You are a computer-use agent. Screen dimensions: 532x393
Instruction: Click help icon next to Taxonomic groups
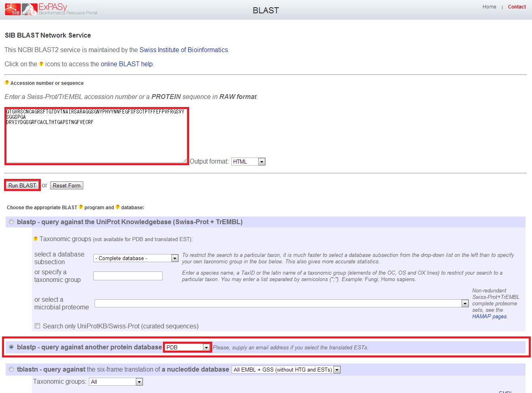(36, 239)
